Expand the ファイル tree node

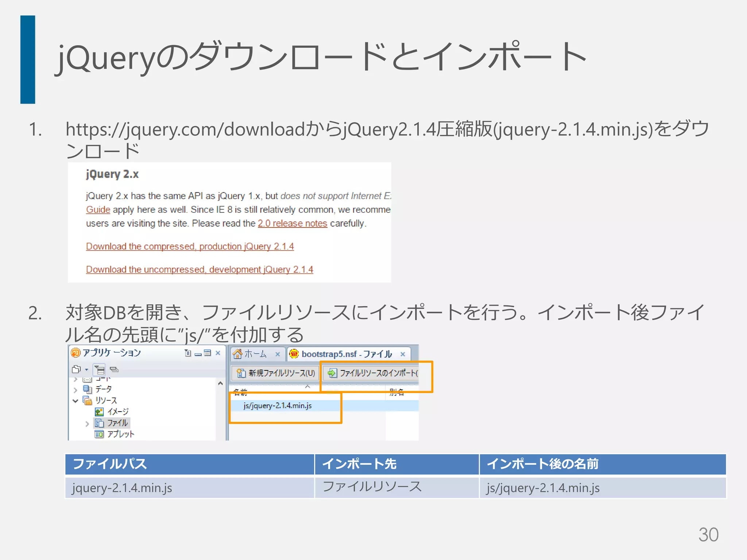(x=87, y=424)
